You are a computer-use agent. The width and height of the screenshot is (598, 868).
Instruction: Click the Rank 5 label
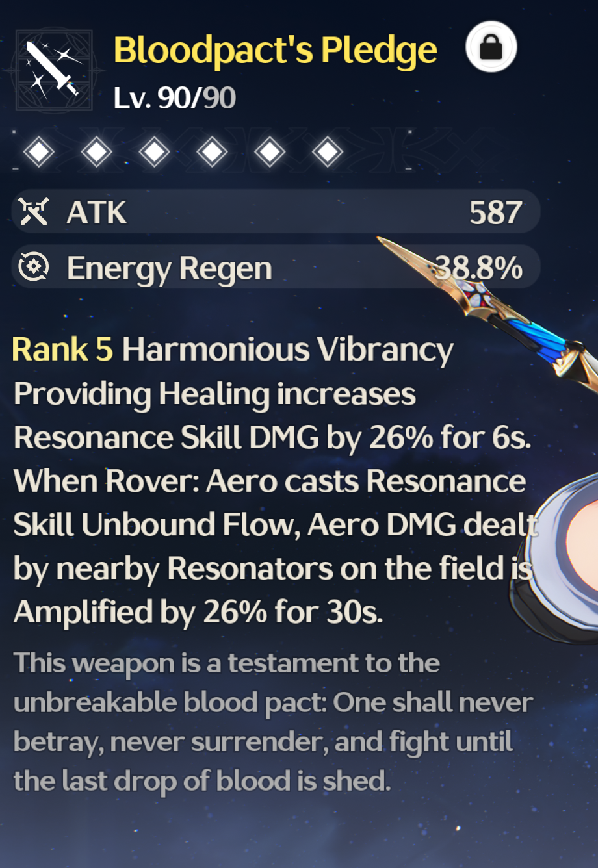pyautogui.click(x=62, y=350)
